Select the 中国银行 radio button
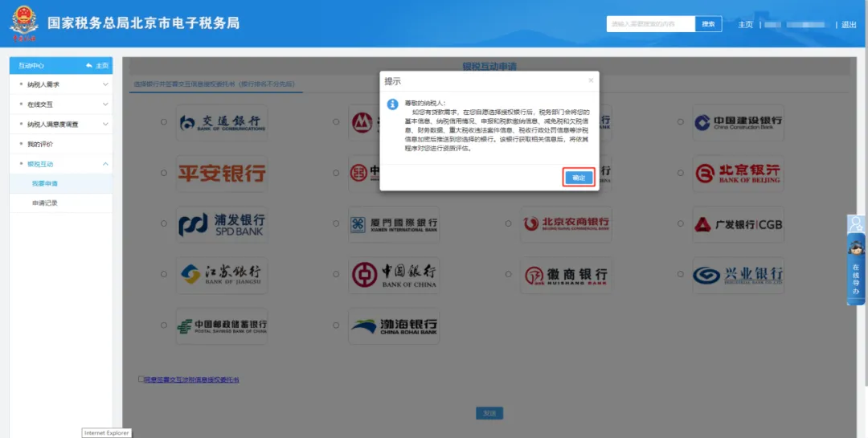This screenshot has height=438, width=868. (336, 274)
